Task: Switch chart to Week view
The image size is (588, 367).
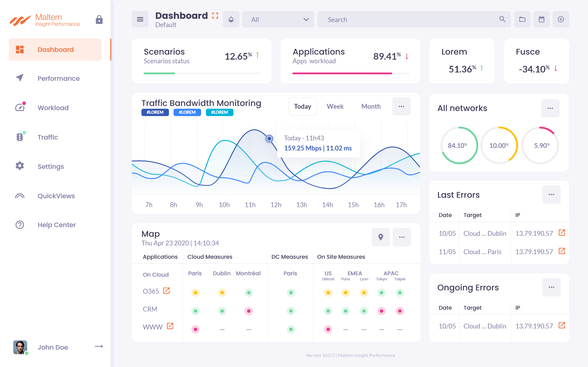Action: coord(335,106)
